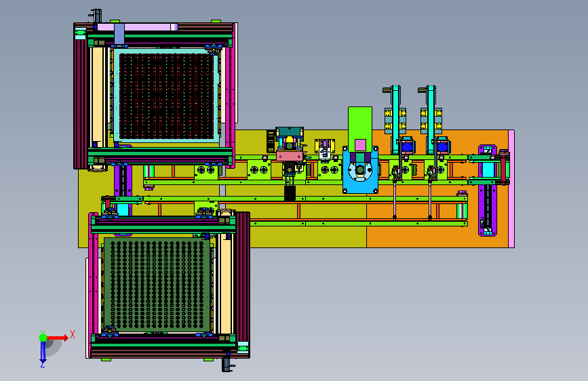Pick the lavender bar atop the upper assembly

tap(137, 27)
